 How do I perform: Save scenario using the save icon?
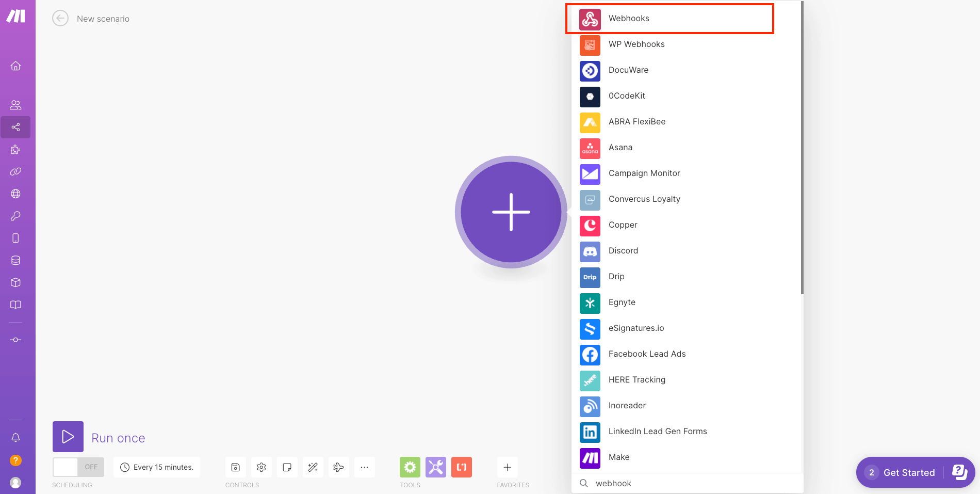point(235,467)
